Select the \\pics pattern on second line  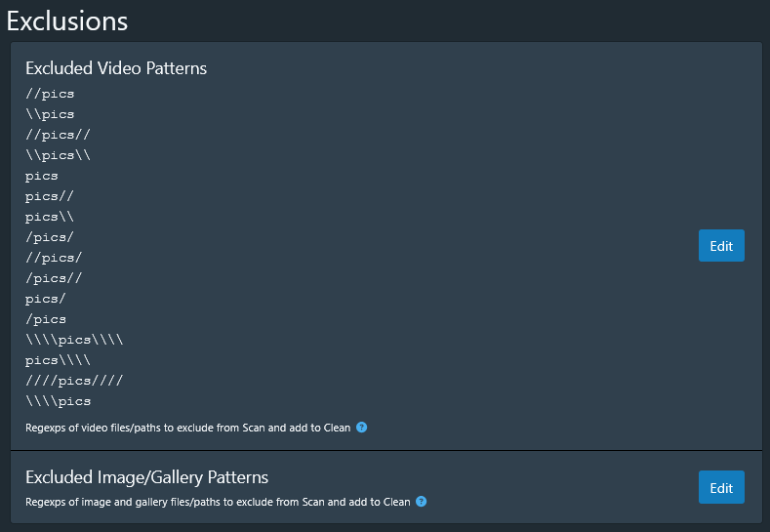tap(50, 115)
